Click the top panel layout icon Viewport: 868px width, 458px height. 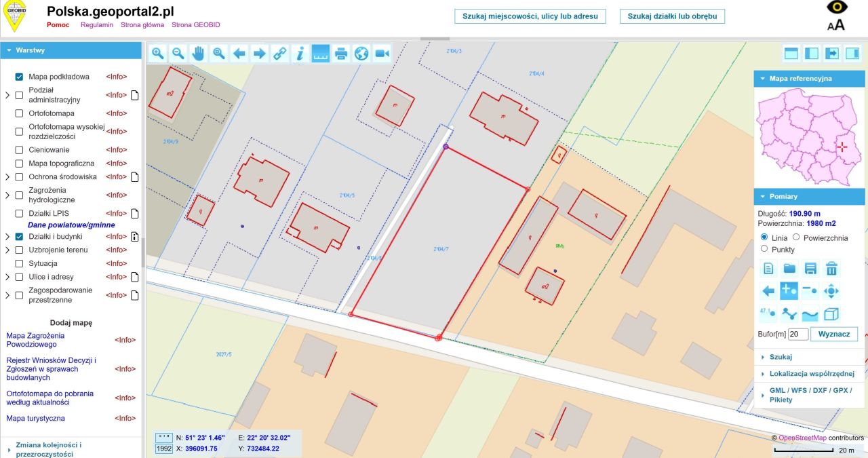tap(791, 54)
